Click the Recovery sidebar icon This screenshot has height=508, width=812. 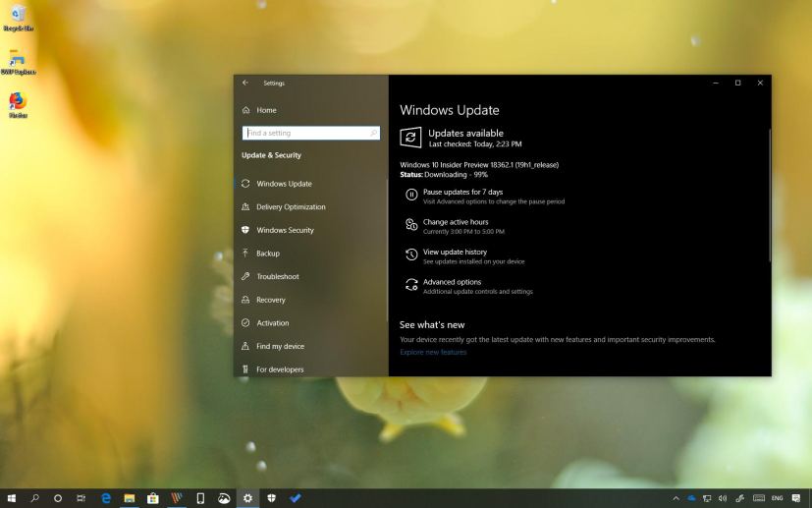click(245, 300)
